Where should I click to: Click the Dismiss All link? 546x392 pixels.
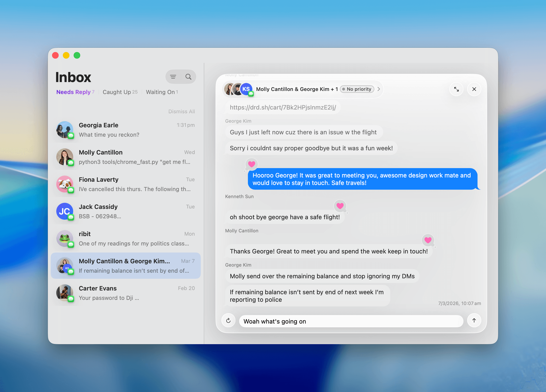point(182,111)
